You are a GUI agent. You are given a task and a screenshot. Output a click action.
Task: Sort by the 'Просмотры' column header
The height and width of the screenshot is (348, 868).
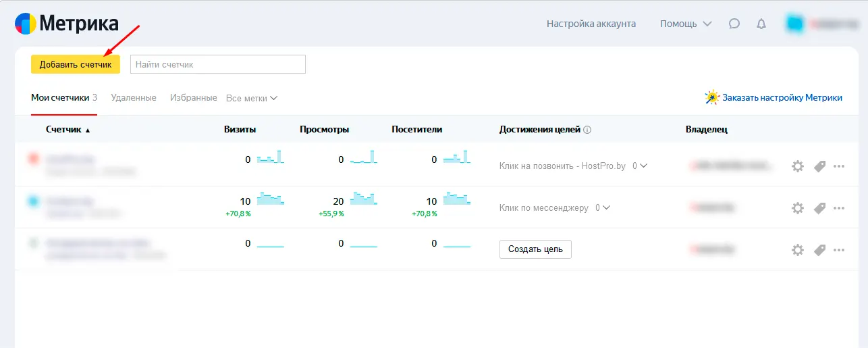(324, 129)
